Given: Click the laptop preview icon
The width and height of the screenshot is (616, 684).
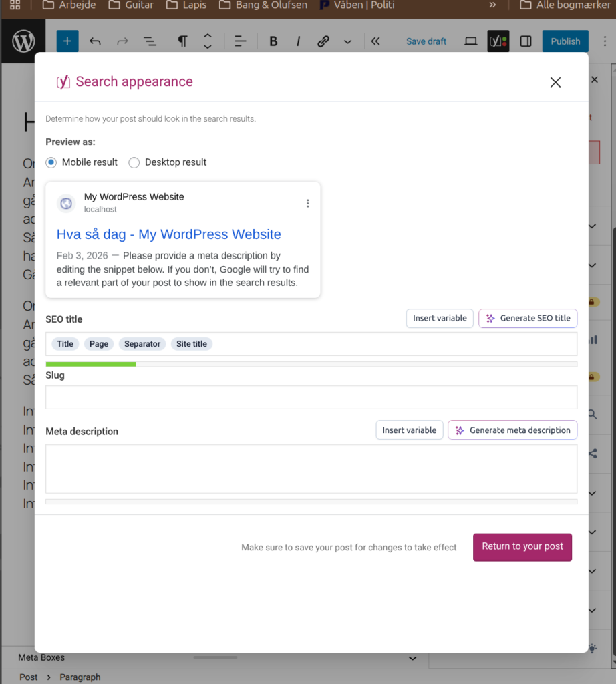Looking at the screenshot, I should [471, 41].
